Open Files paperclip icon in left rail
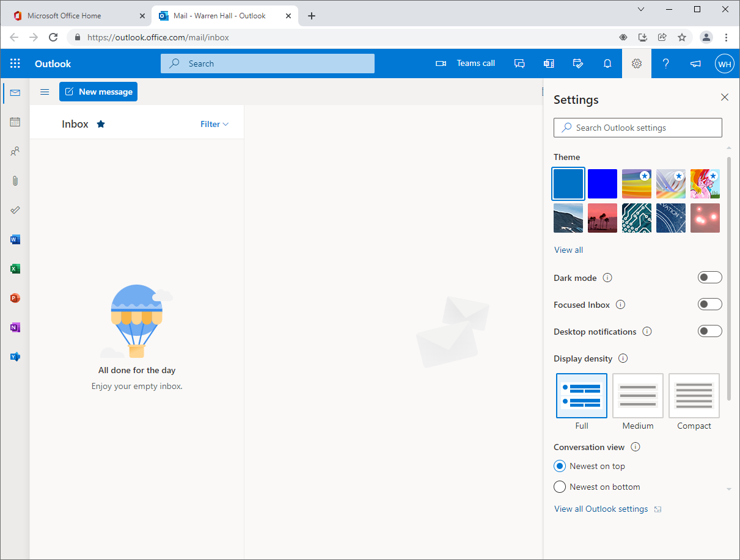This screenshot has width=740, height=560. click(x=15, y=181)
